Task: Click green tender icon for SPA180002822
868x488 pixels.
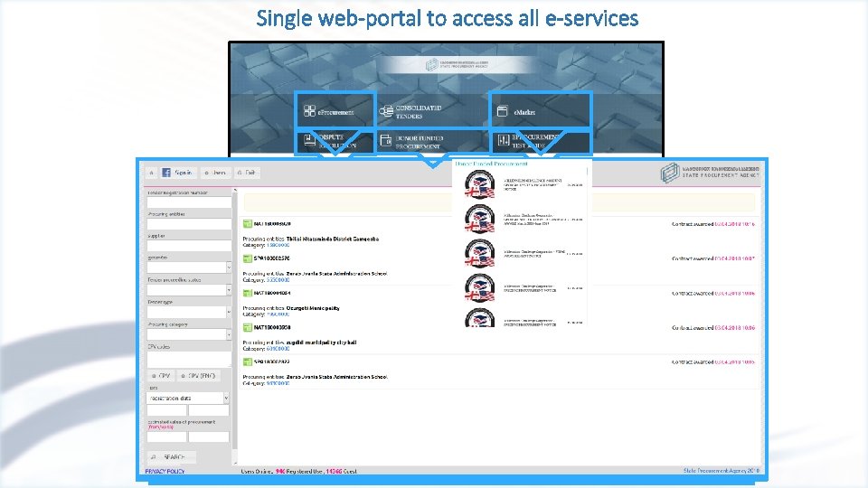Action: click(x=248, y=361)
